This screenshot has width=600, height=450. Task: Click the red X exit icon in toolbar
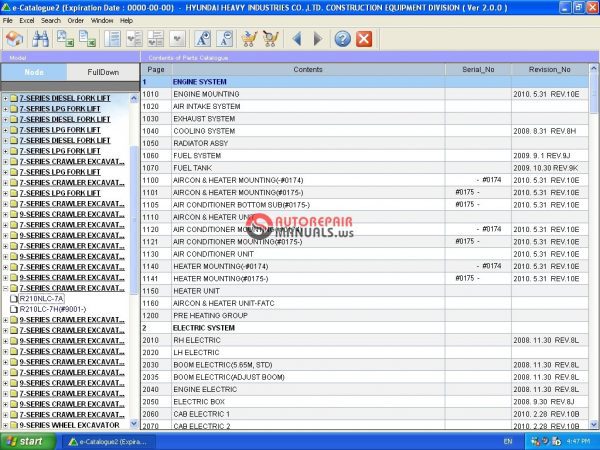point(364,39)
